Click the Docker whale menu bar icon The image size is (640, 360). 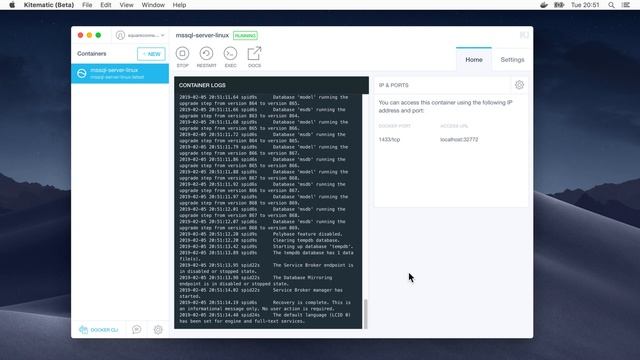click(544, 5)
